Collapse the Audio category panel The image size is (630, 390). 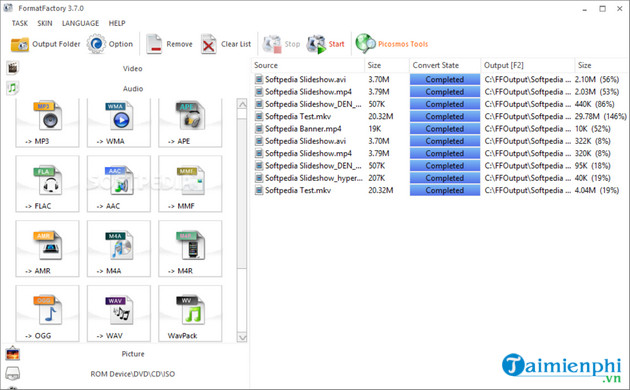(133, 89)
